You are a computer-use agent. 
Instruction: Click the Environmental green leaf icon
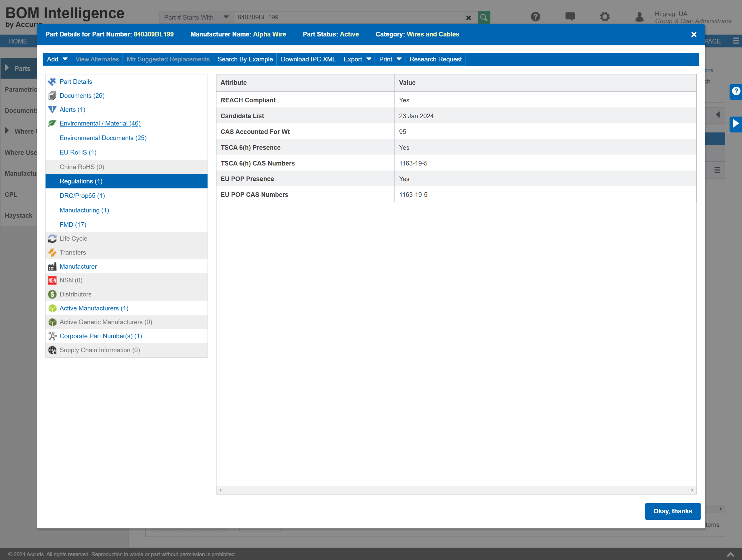[x=52, y=123]
